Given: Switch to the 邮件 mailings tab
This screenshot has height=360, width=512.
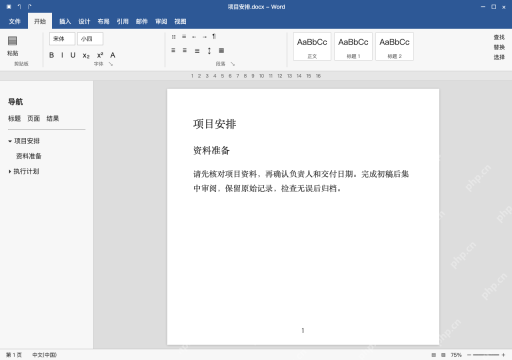Looking at the screenshot, I should point(142,21).
